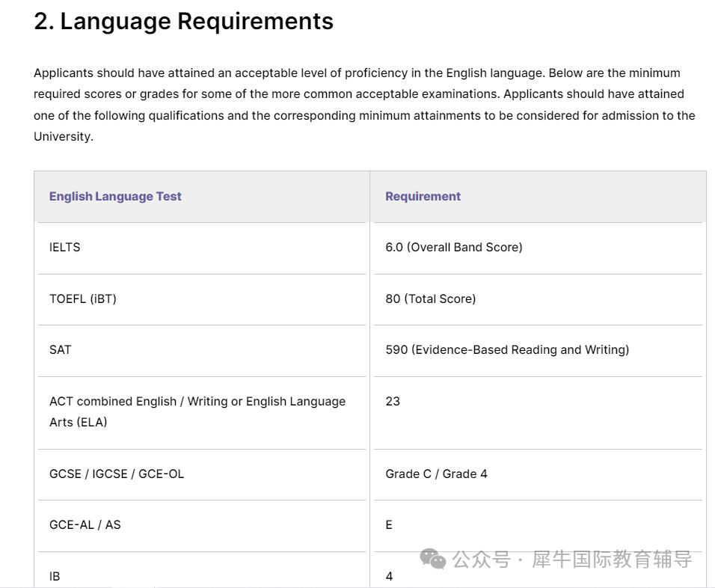Click the SAT row label

coord(60,349)
